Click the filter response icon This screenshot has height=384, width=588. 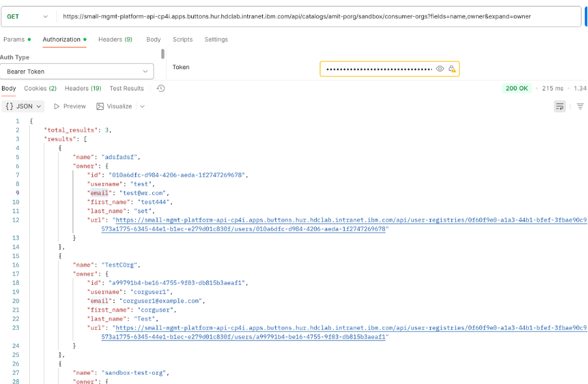pos(580,106)
